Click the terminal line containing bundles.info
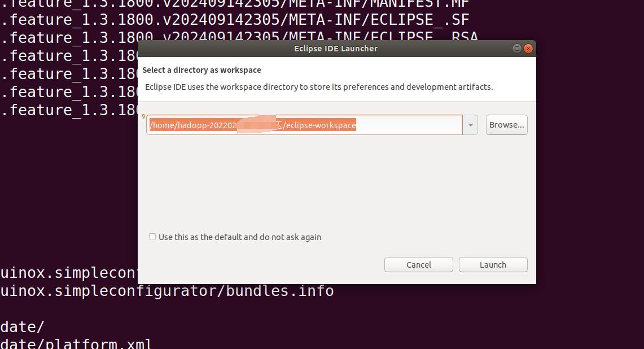Viewport: 644px width, 349px height. pyautogui.click(x=167, y=291)
